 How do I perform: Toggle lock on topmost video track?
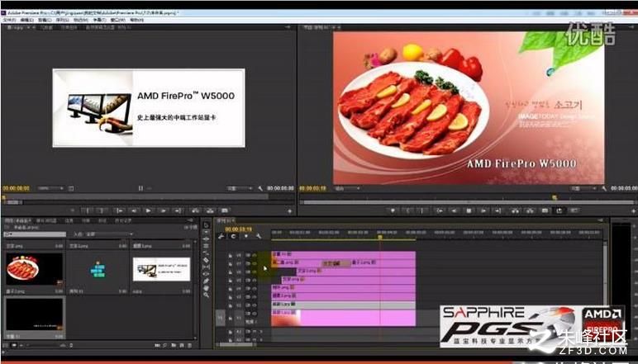[230, 255]
